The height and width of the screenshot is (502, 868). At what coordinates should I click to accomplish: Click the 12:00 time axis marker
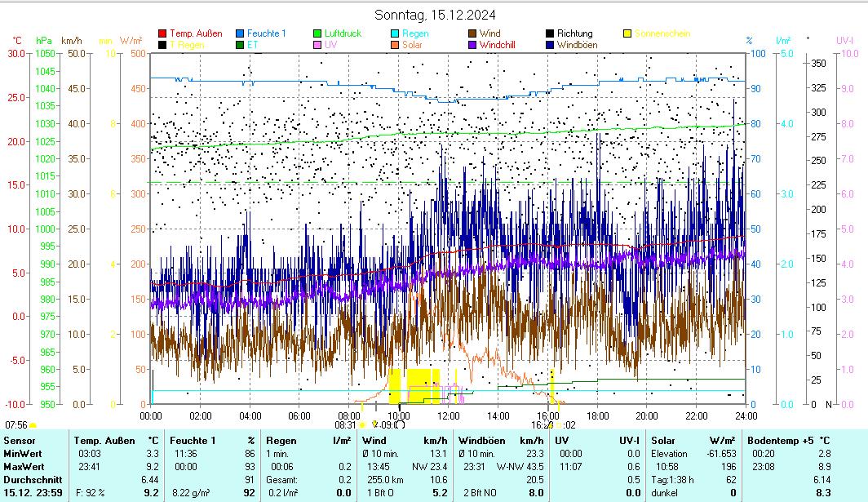[x=449, y=415]
